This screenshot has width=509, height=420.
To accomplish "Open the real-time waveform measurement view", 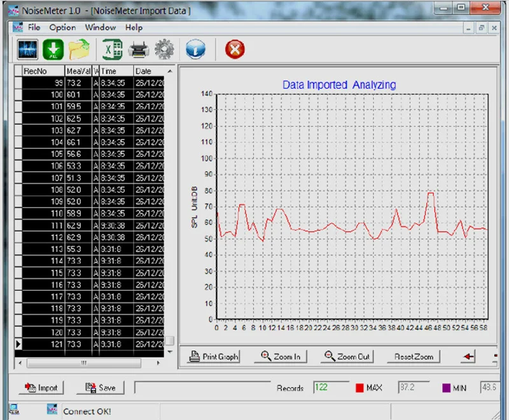I will (27, 49).
